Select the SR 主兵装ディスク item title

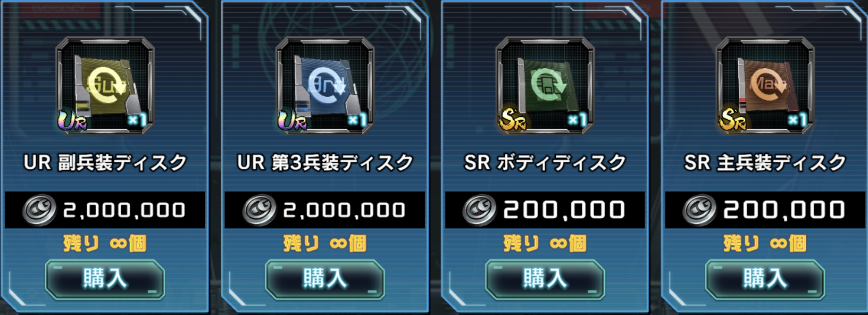[x=765, y=162]
